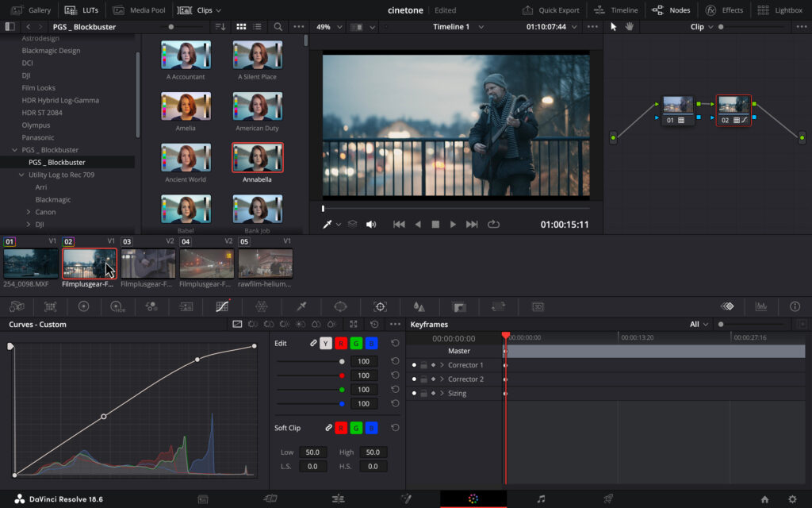Screen dimensions: 812x508
Task: Select the color picker eyedropper in viewer
Action: coord(326,225)
